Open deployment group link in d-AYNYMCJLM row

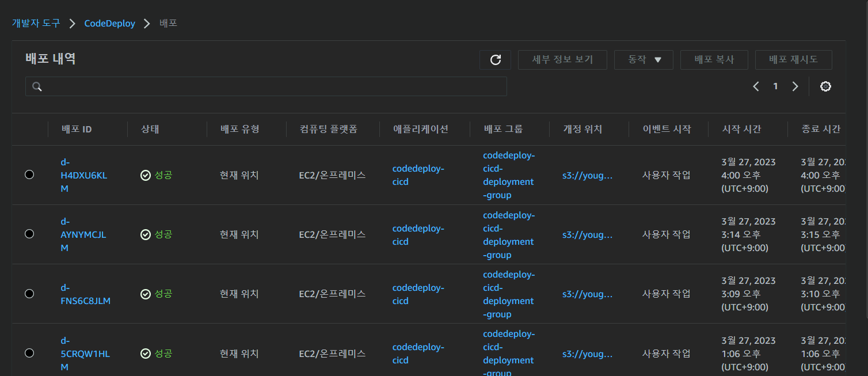click(x=509, y=234)
